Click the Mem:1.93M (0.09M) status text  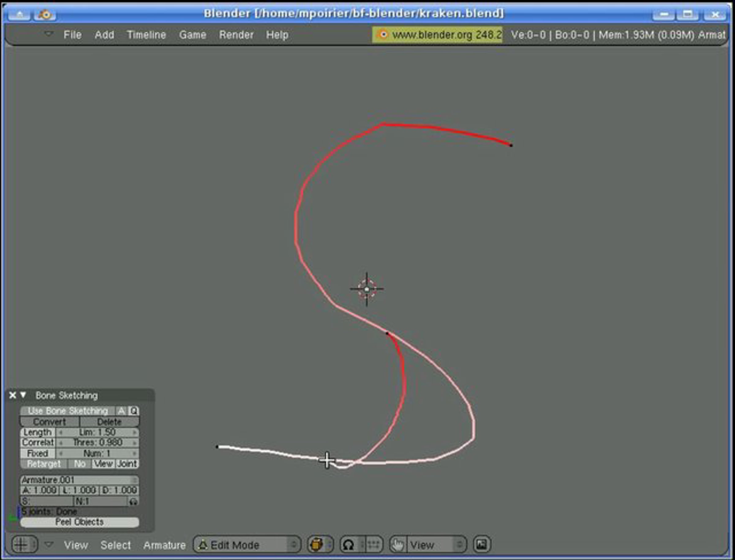(x=646, y=35)
